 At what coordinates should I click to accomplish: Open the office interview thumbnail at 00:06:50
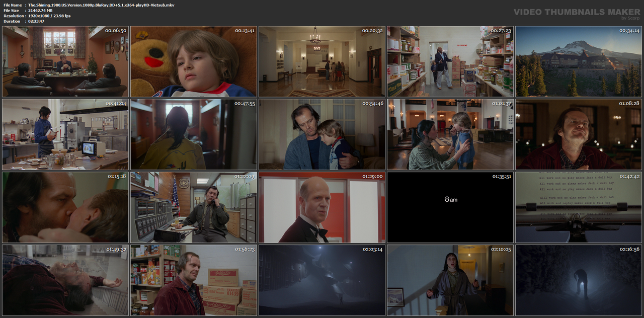[x=65, y=61]
